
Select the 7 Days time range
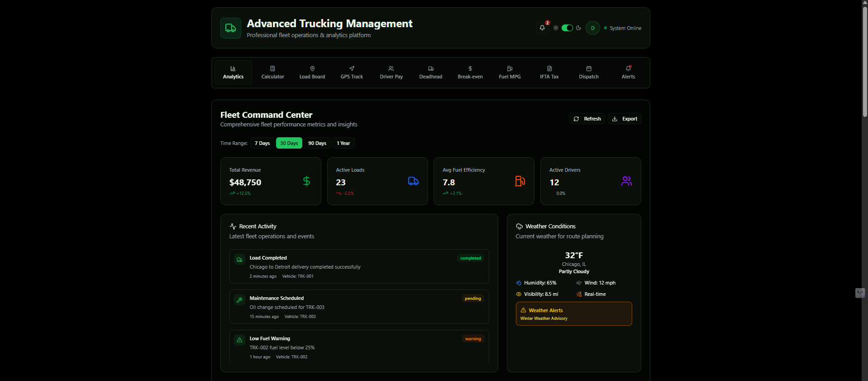pos(262,143)
